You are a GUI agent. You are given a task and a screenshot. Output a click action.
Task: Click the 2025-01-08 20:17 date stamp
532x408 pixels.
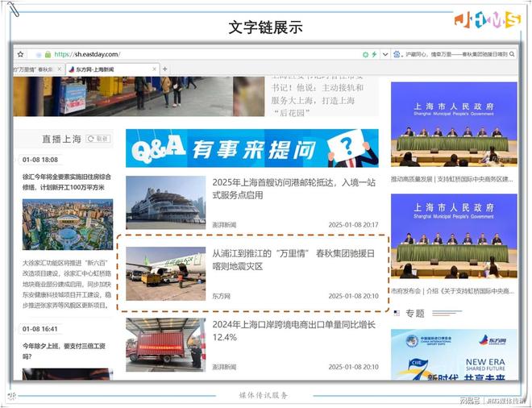(x=353, y=225)
